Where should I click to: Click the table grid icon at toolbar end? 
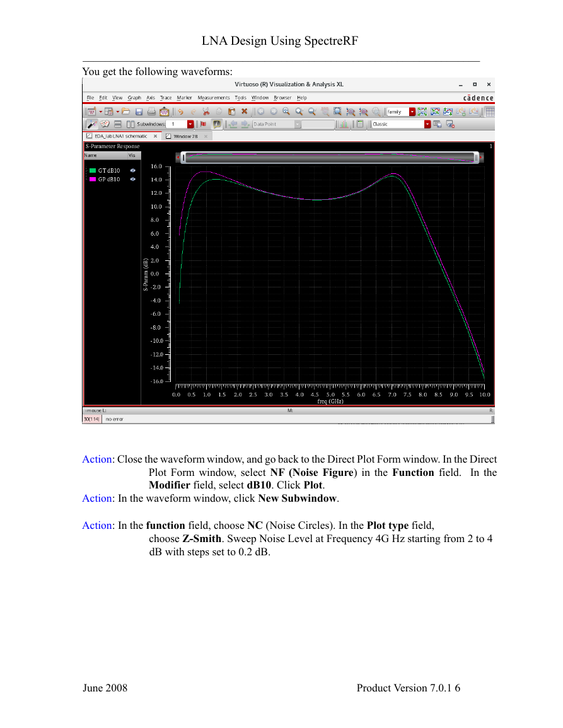490,112
